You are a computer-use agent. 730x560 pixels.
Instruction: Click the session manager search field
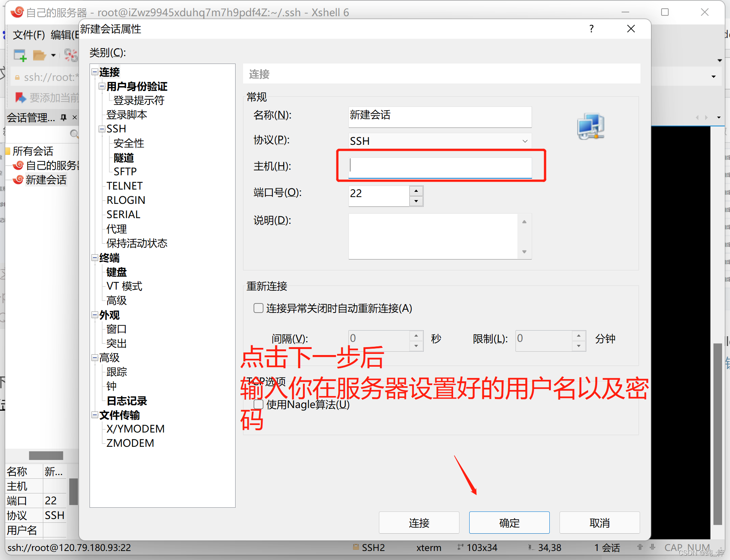point(38,134)
